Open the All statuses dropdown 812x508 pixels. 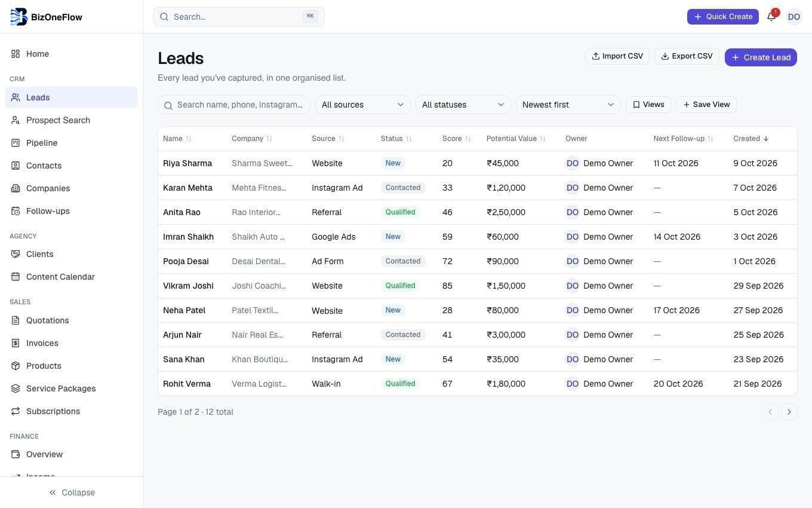463,105
